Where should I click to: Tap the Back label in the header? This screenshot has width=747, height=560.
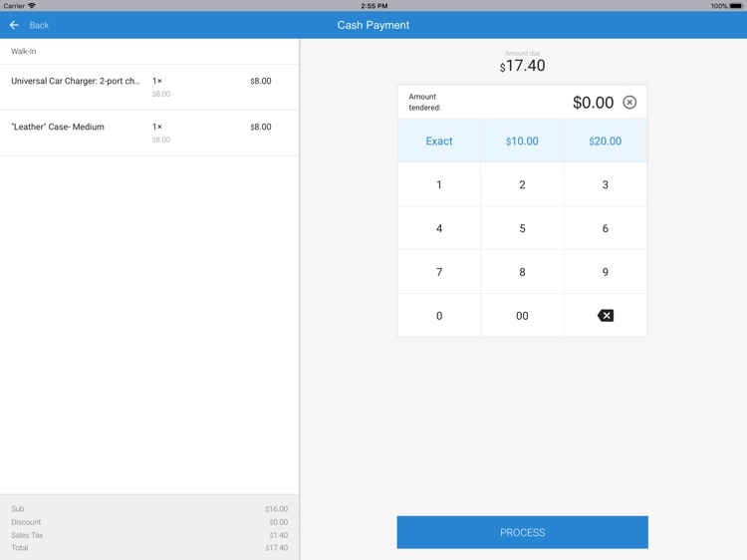(39, 25)
